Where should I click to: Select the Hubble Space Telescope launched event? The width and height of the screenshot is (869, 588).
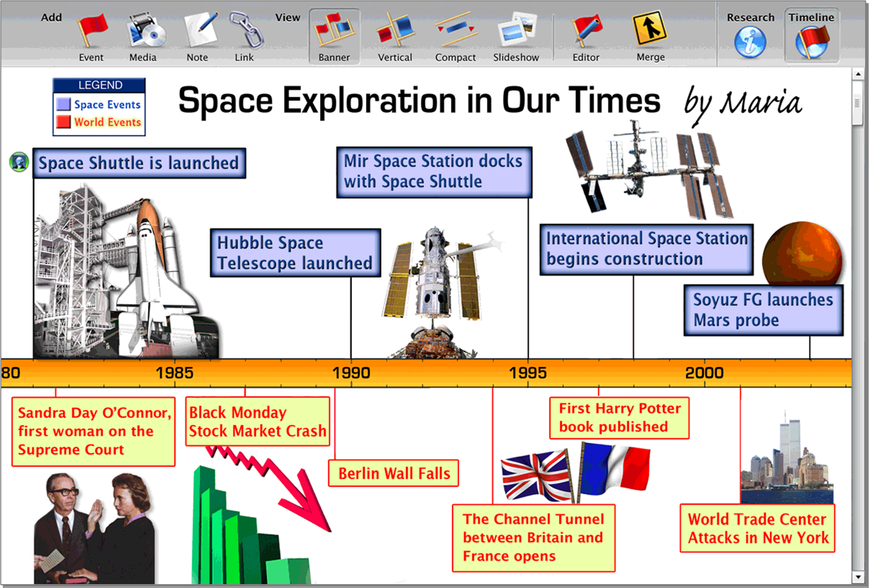pos(295,253)
